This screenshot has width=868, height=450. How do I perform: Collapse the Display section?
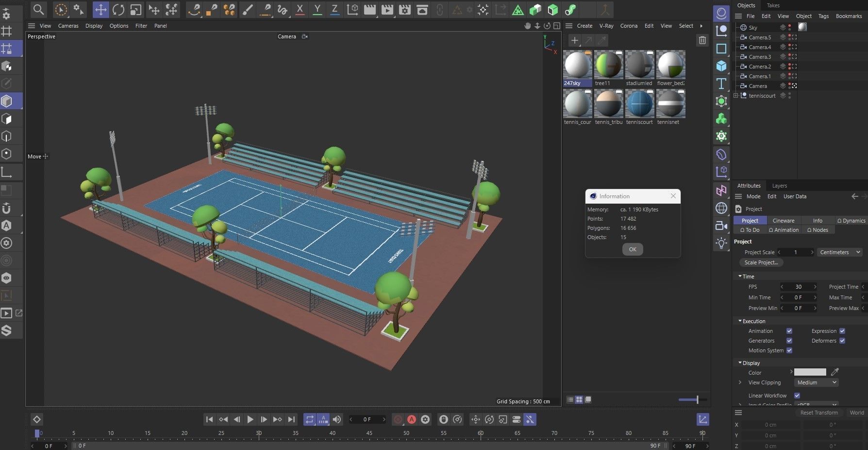pyautogui.click(x=740, y=363)
